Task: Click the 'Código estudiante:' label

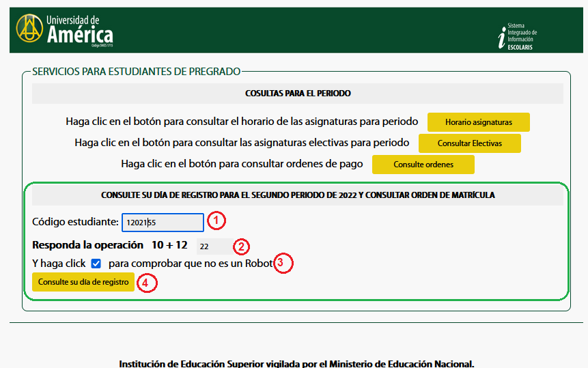Action: point(75,222)
